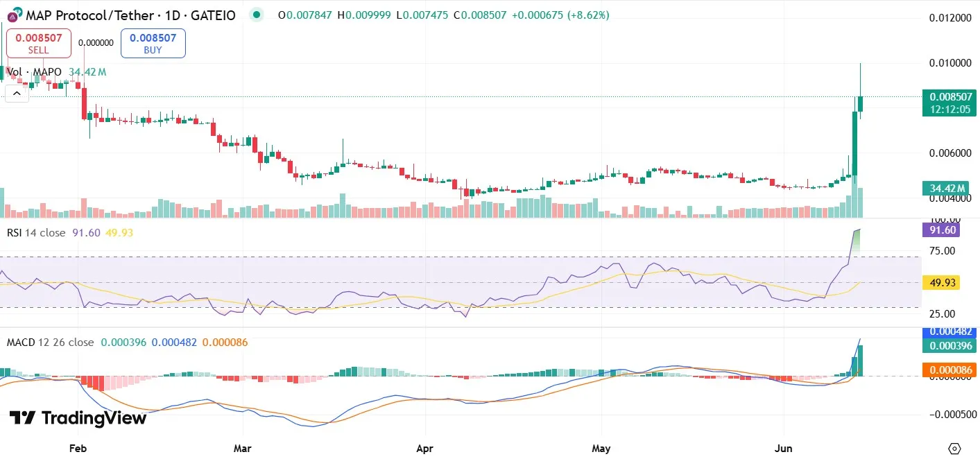Collapse the indicator legend with the chevron arrow
Screen dimensions: 980x459
coord(16,92)
